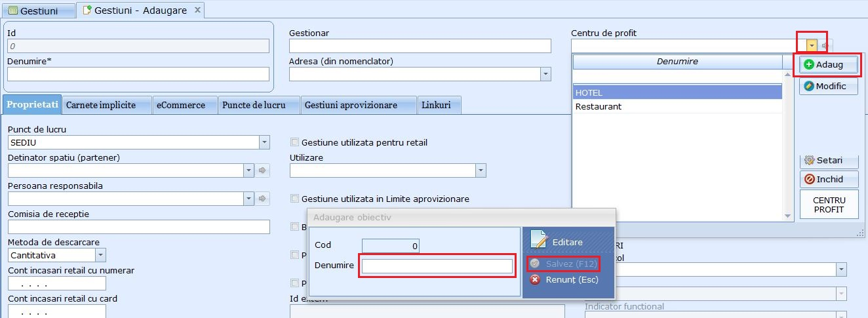
Task: Open the Utilizare dropdown list
Action: (481, 170)
